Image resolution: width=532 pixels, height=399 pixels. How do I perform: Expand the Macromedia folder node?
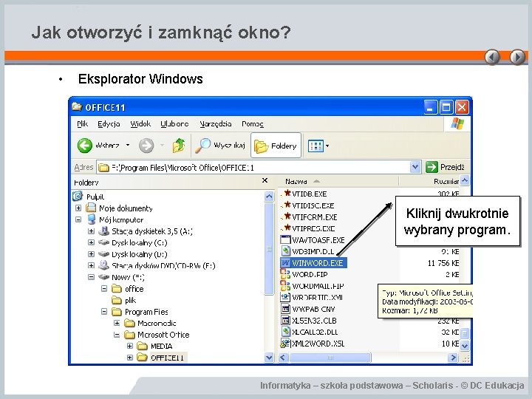(x=117, y=323)
